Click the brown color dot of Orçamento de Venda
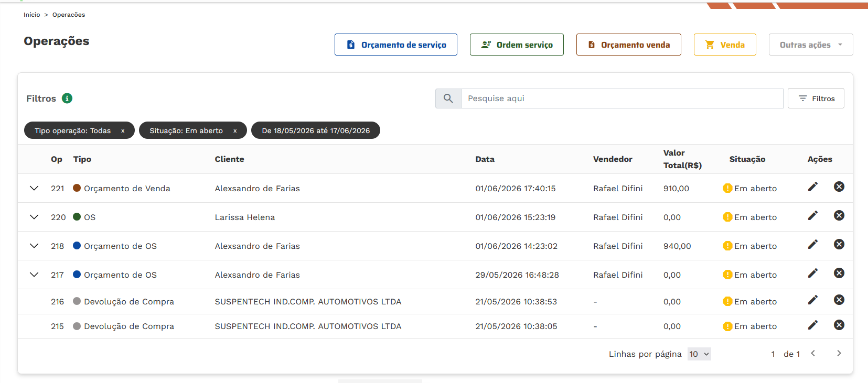Image resolution: width=868 pixels, height=383 pixels. [x=77, y=188]
